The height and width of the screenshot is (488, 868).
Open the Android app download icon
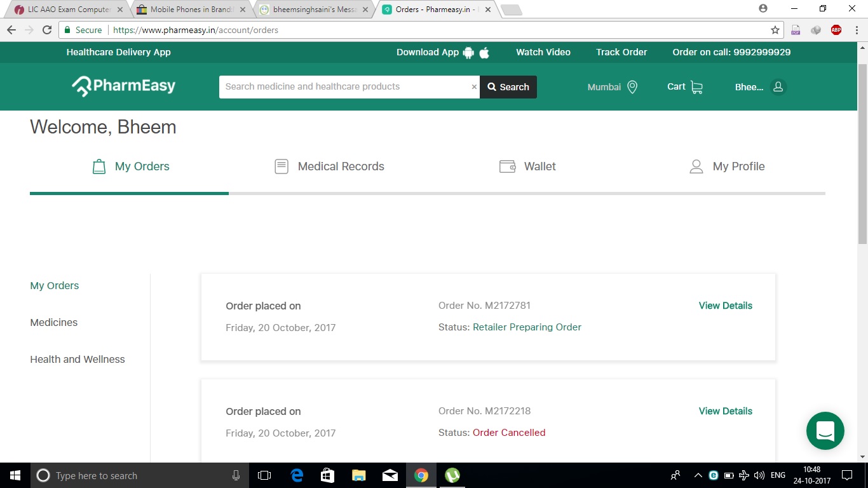(469, 53)
